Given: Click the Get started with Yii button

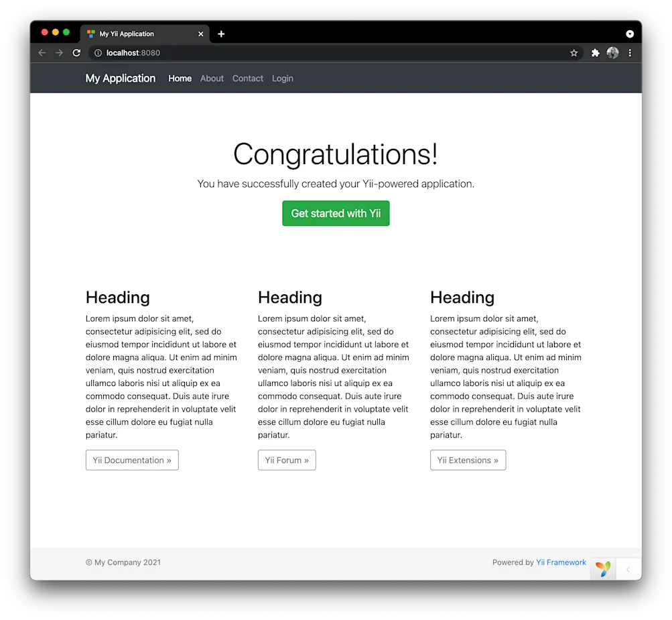Looking at the screenshot, I should 336,212.
